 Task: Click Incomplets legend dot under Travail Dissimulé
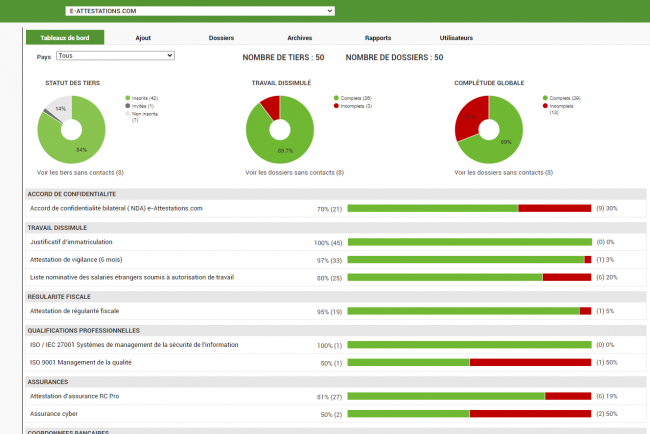point(336,105)
